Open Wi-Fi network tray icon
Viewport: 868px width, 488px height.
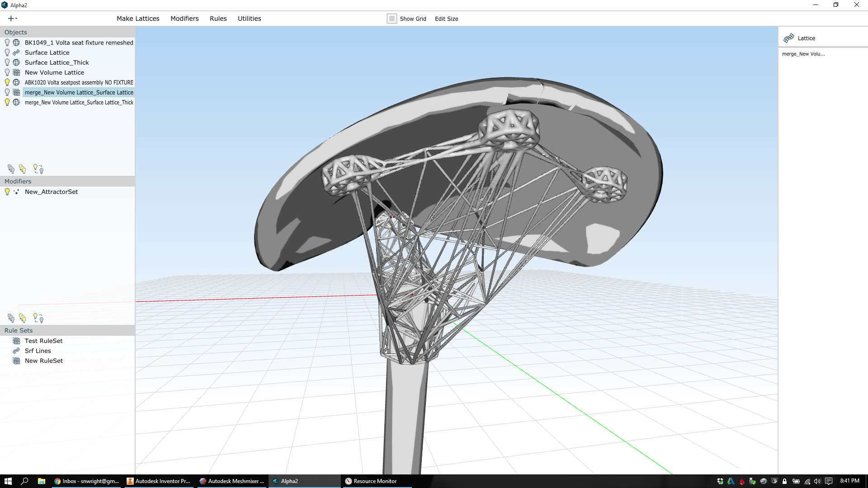[x=807, y=481]
